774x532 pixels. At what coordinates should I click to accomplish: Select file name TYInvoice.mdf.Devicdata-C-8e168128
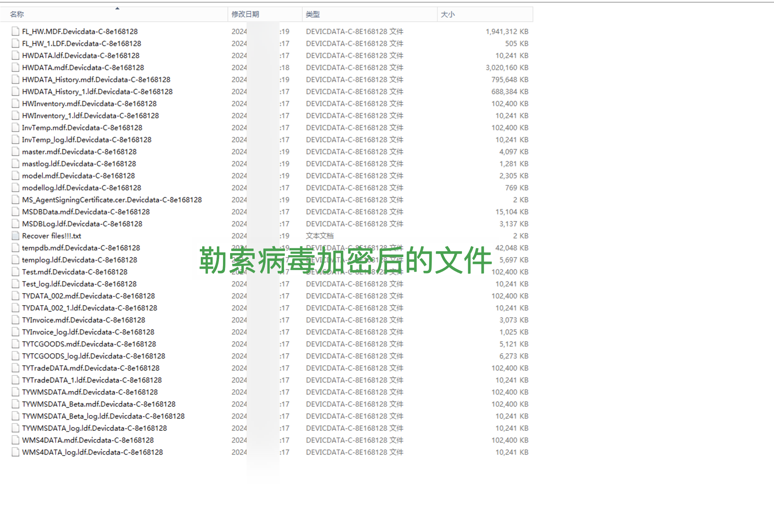click(84, 320)
